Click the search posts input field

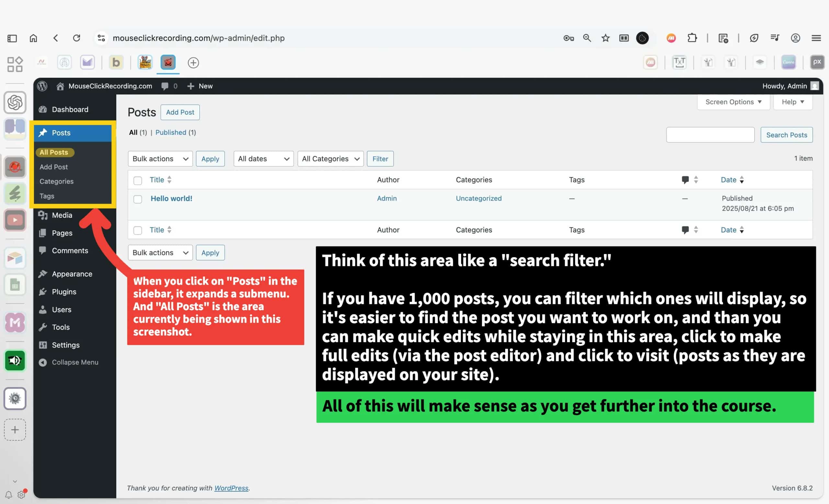tap(710, 135)
